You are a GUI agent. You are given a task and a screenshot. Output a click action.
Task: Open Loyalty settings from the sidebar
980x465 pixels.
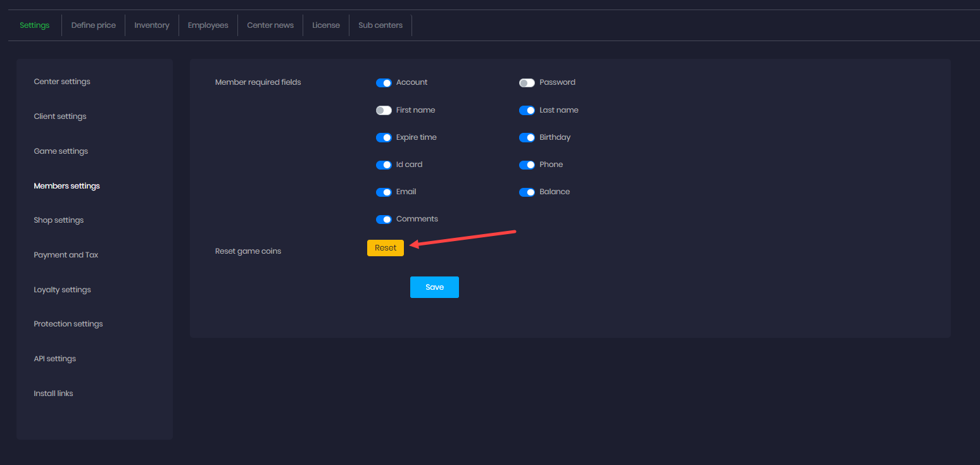coord(62,290)
